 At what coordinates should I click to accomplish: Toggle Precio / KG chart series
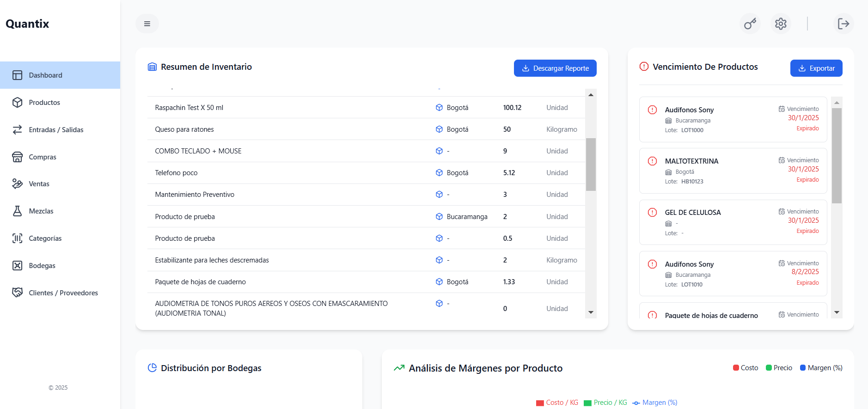605,403
